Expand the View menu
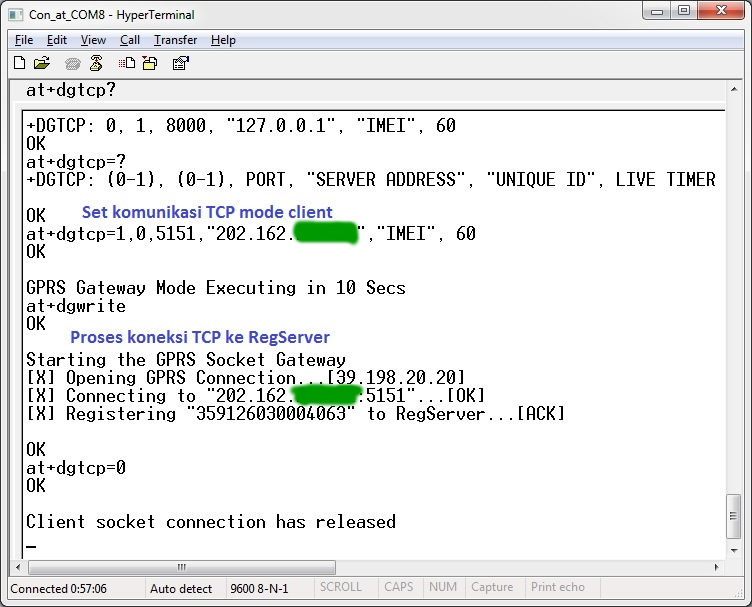 [x=93, y=40]
